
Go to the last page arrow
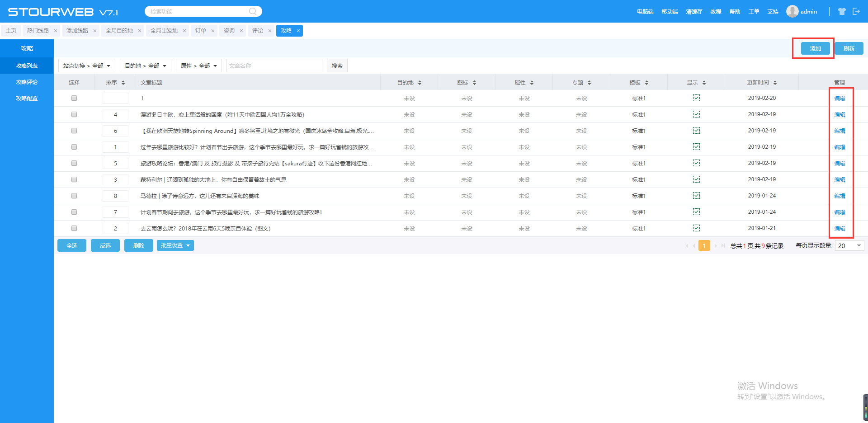[x=722, y=246]
